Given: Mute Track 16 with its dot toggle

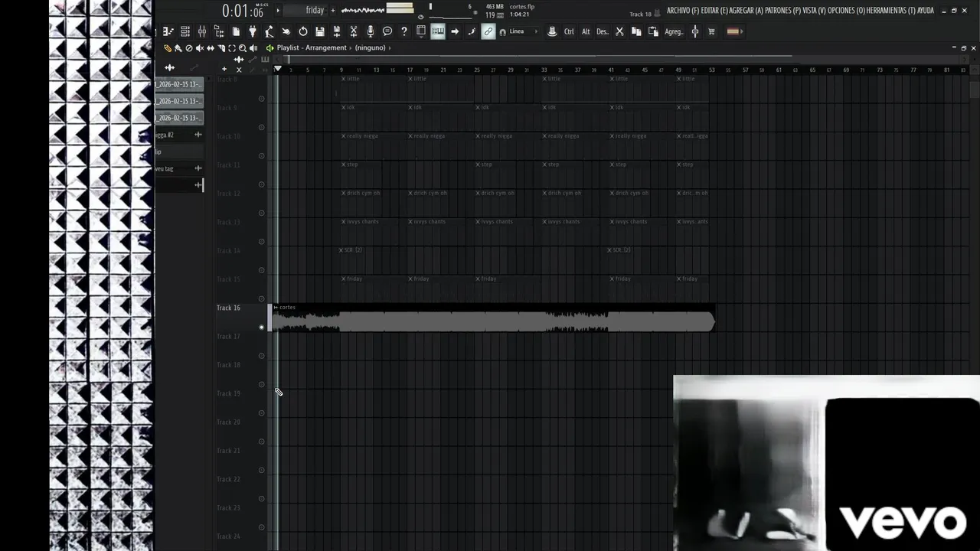Looking at the screenshot, I should pos(261,327).
